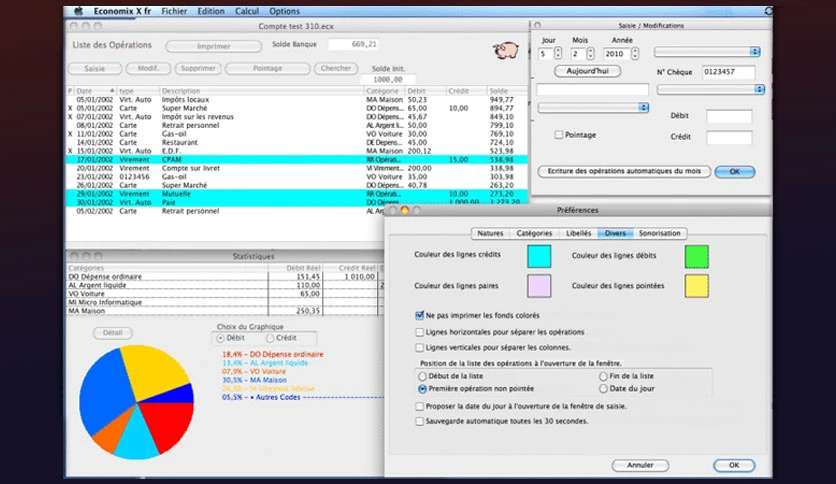The image size is (836, 484).
Task: Click the Supprimer button
Action: 198,68
